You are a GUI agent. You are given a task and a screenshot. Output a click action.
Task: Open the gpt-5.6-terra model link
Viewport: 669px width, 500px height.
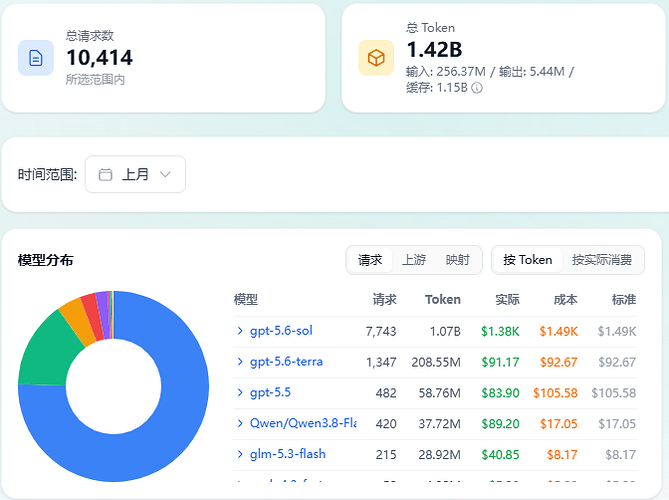[x=286, y=362]
